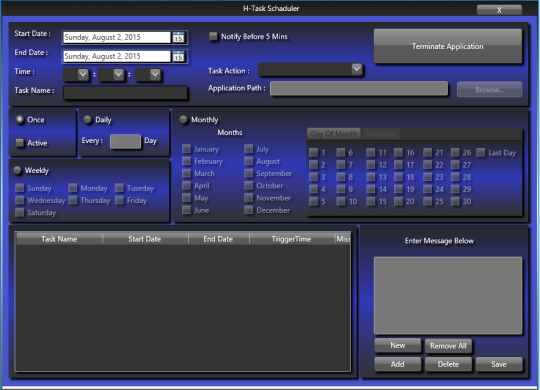
Task: Toggle the Active checkbox
Action: pos(20,143)
